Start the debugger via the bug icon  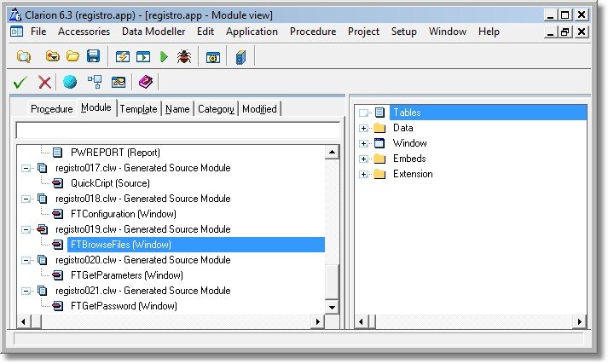click(184, 57)
